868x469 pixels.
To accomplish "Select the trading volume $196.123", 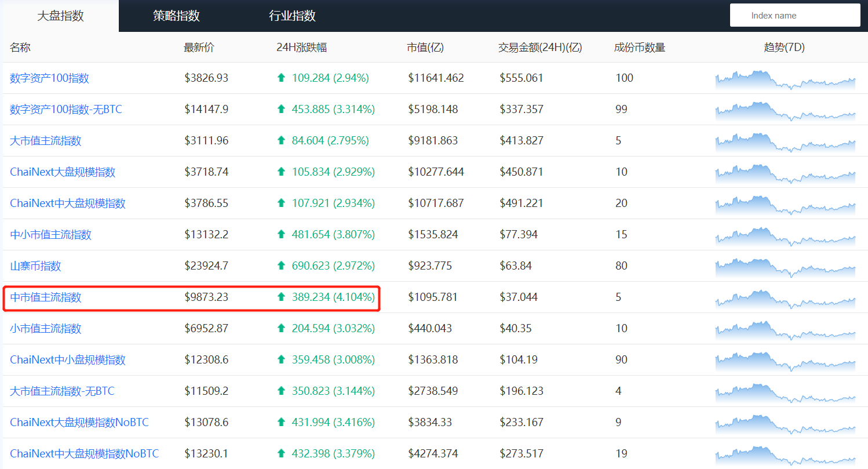I will pyautogui.click(x=521, y=391).
